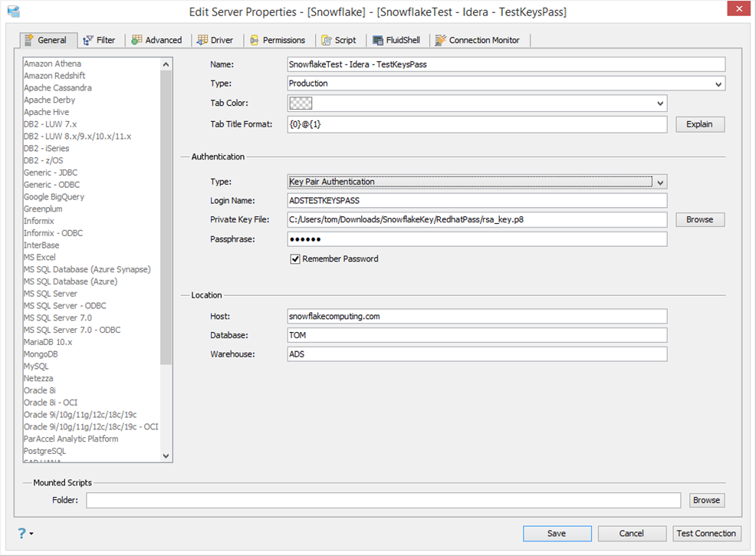Click the Save button

pyautogui.click(x=557, y=534)
